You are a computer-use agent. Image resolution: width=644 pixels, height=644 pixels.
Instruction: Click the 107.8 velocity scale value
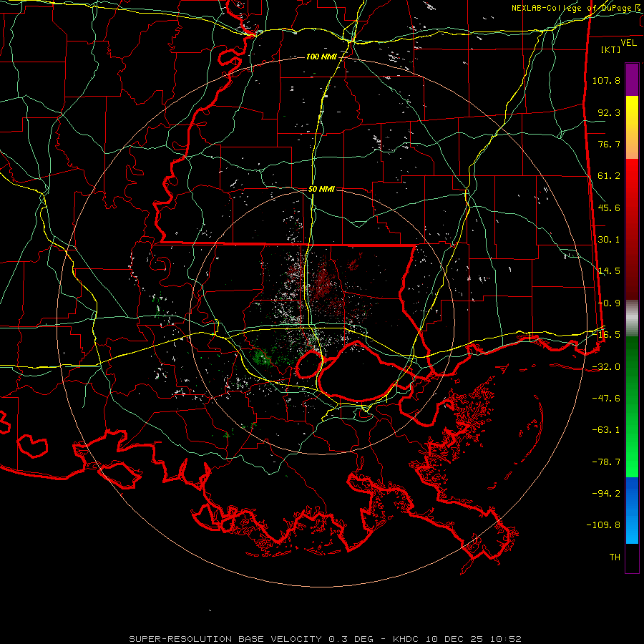tap(606, 80)
